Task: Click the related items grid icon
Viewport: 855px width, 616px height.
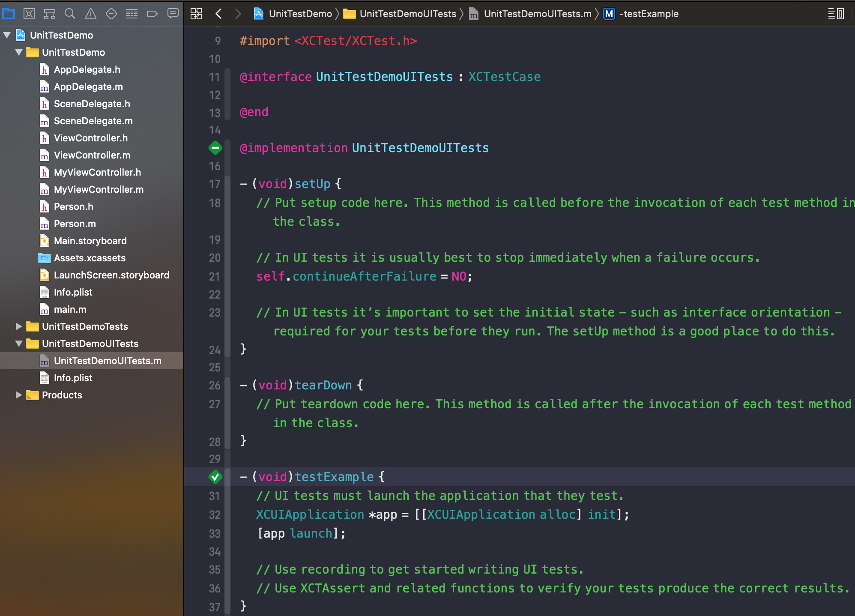Action: click(196, 14)
